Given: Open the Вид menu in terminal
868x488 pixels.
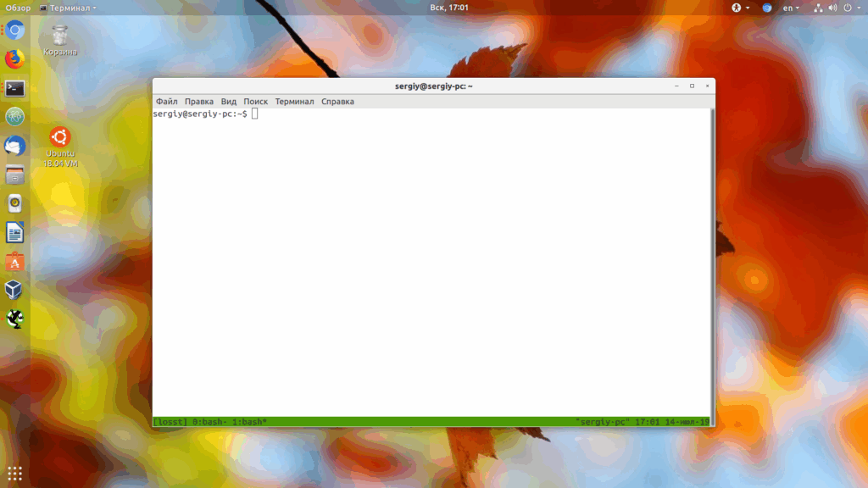Looking at the screenshot, I should click(229, 102).
